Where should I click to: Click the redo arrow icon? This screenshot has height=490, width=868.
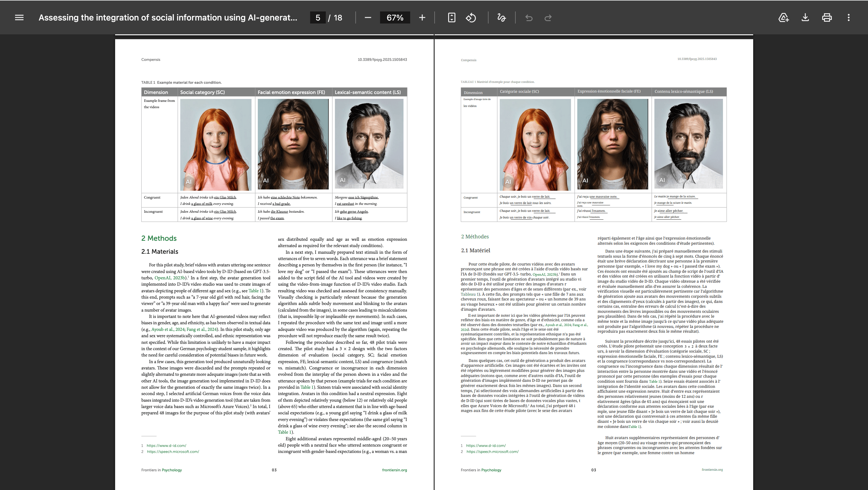(548, 17)
